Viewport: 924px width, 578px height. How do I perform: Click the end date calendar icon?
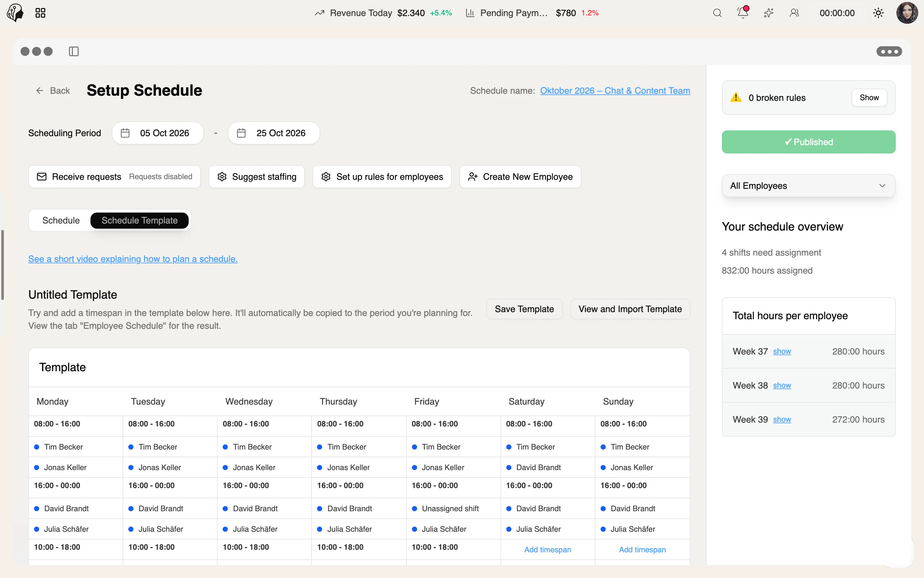click(x=241, y=133)
